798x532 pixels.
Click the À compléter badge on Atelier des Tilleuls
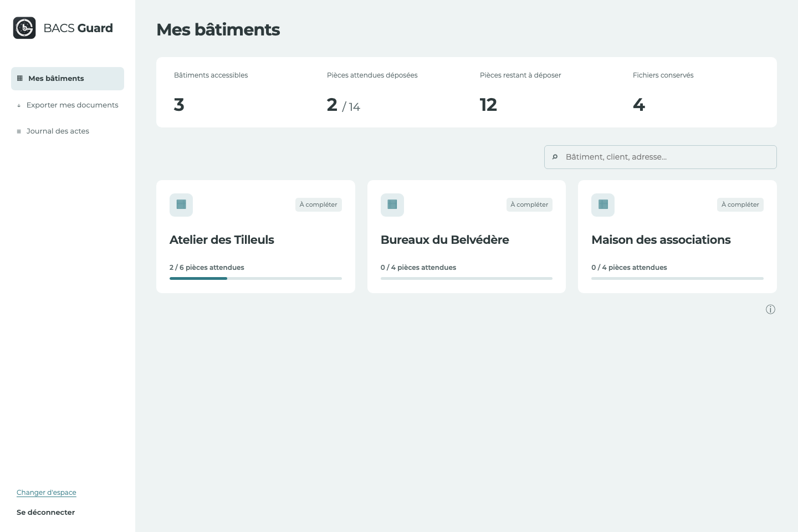click(x=318, y=204)
